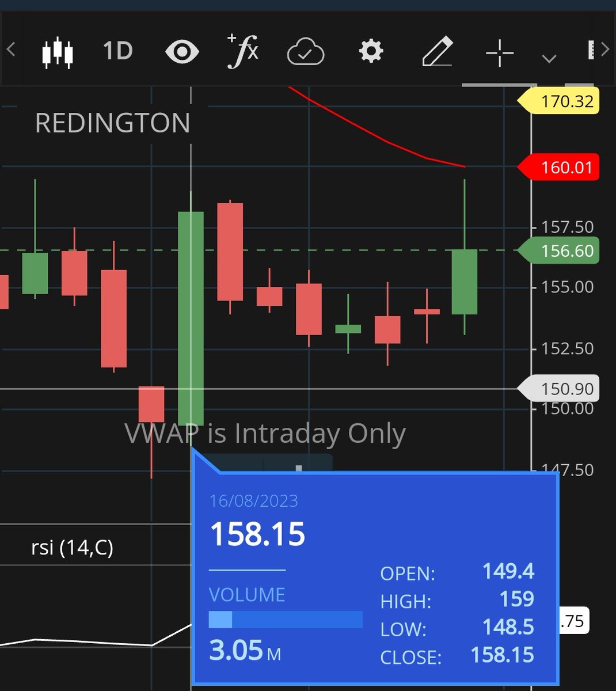Click the CLOSE value 158.15 row
Image resolution: width=616 pixels, height=691 pixels.
tap(458, 655)
